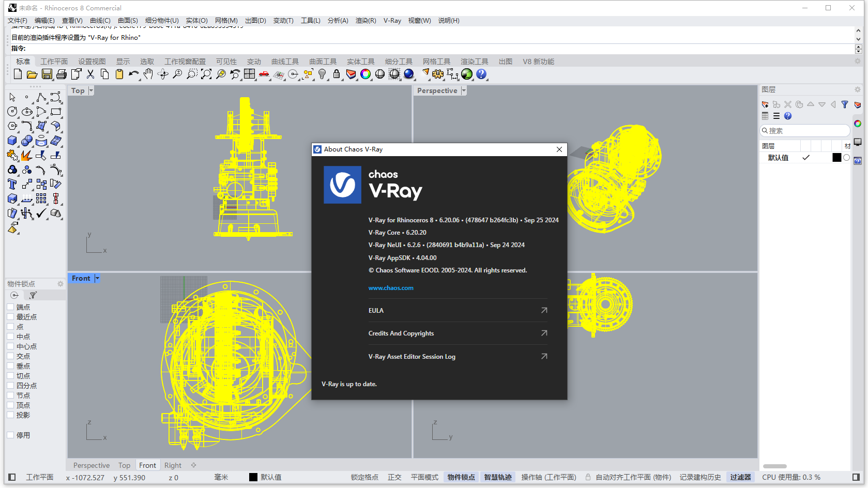This screenshot has height=488, width=868.
Task: Open the Front viewport dropdown arrow
Action: pos(97,278)
